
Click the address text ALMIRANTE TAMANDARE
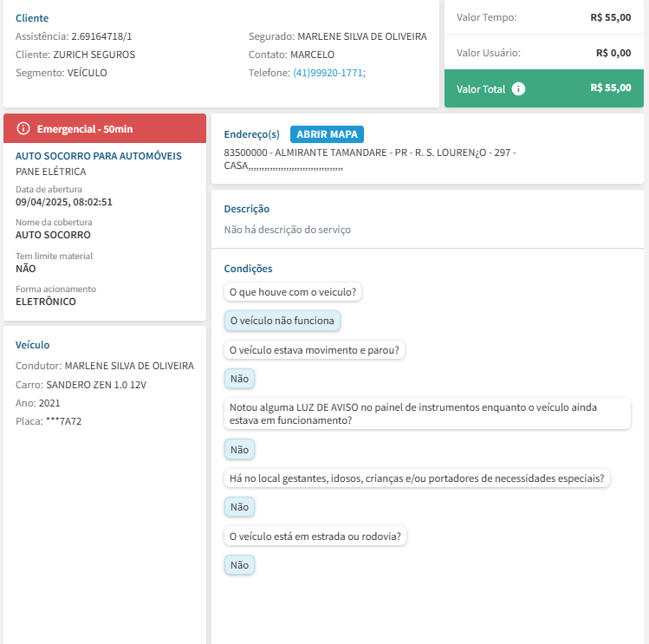[331, 153]
